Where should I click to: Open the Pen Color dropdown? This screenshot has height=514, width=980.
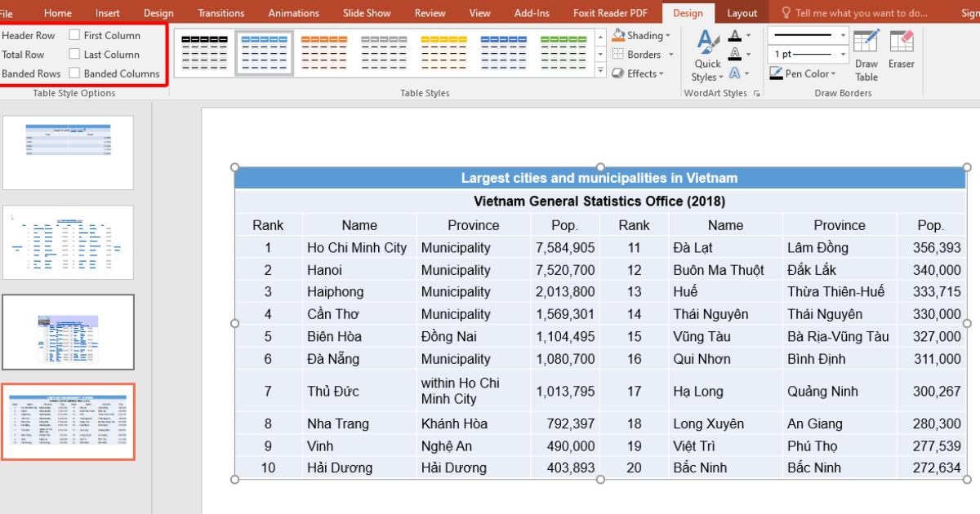pos(804,73)
